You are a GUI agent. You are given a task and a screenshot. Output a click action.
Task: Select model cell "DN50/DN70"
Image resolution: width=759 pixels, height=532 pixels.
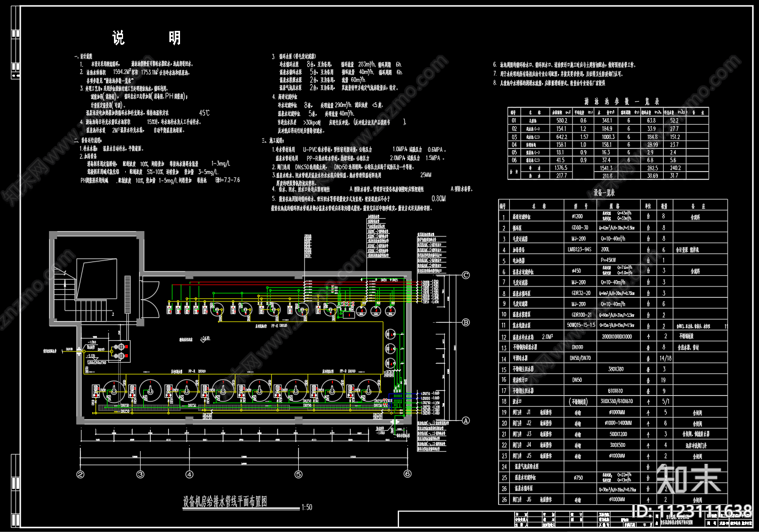(581, 358)
